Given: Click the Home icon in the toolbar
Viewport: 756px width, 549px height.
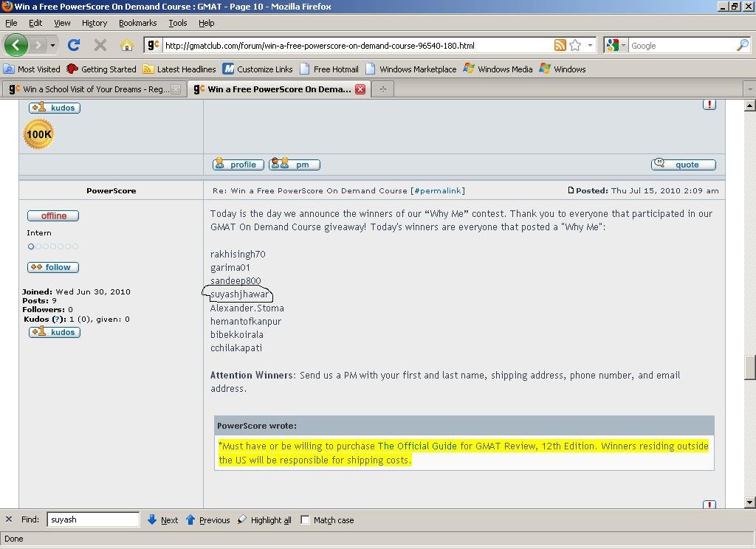Looking at the screenshot, I should click(126, 46).
